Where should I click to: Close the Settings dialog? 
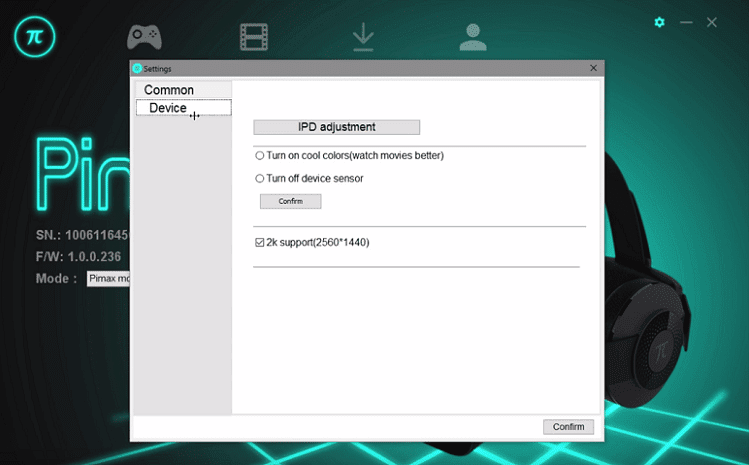tap(593, 68)
